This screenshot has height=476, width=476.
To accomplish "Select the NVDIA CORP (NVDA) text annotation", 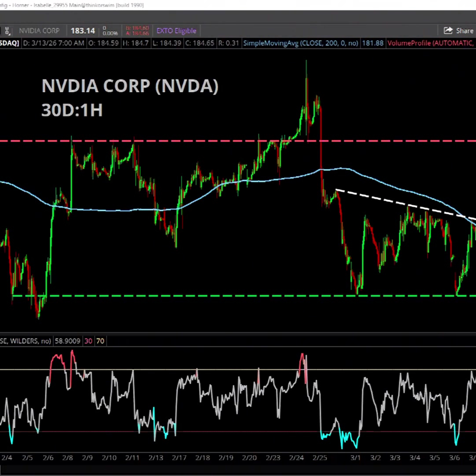I will coord(130,86).
